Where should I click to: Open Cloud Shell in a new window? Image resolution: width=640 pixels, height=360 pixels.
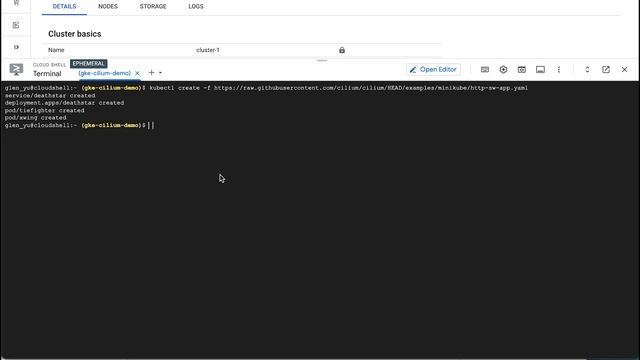tap(606, 70)
